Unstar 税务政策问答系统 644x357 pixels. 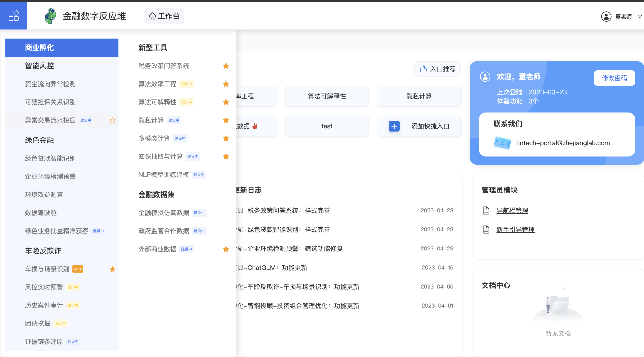[x=226, y=66]
